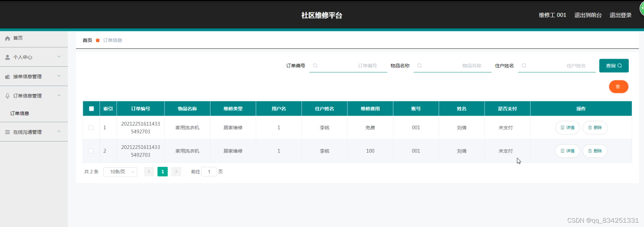Click the orange breadcrumb separator icon

click(x=98, y=40)
